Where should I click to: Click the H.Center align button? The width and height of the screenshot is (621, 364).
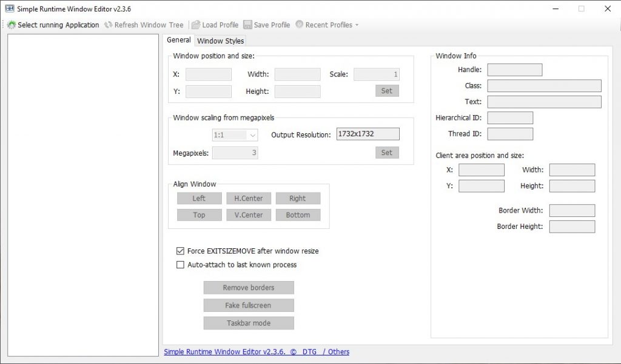click(x=249, y=198)
